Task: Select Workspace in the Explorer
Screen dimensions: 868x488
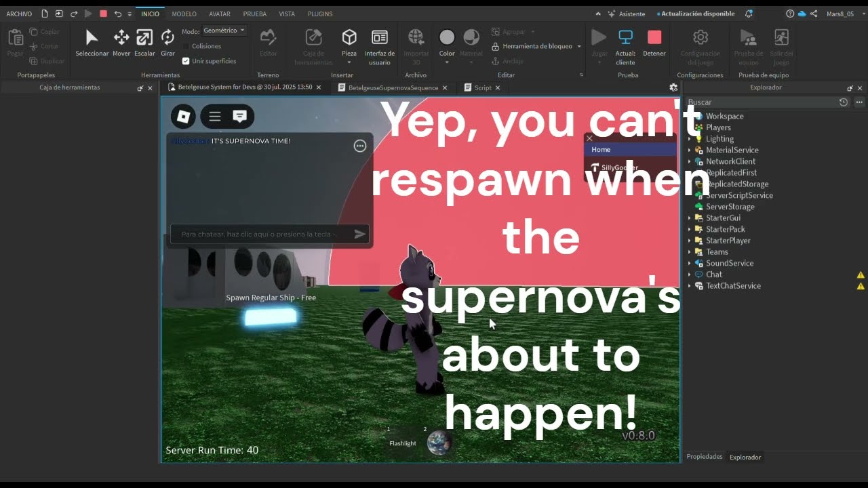Action: pos(724,117)
